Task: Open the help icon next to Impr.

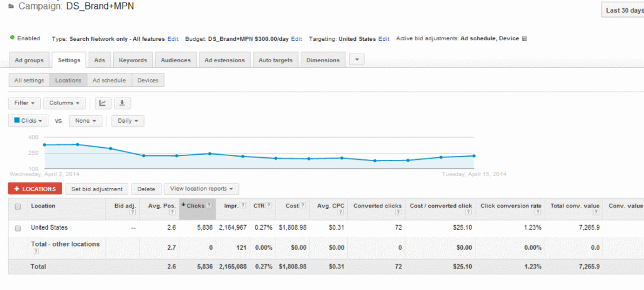Action: pos(243,205)
